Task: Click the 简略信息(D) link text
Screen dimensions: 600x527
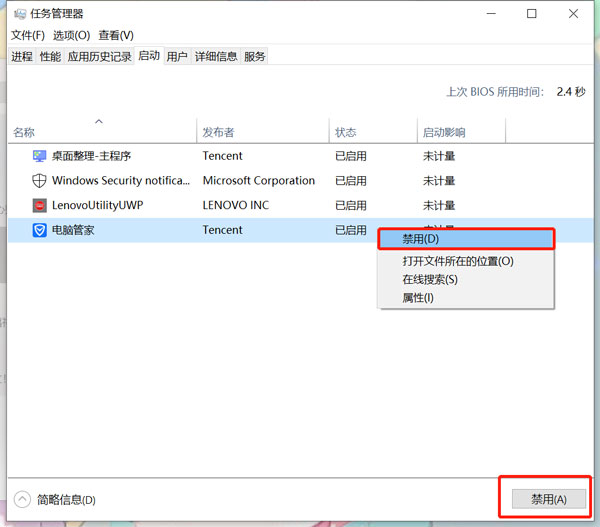Action: click(x=66, y=500)
